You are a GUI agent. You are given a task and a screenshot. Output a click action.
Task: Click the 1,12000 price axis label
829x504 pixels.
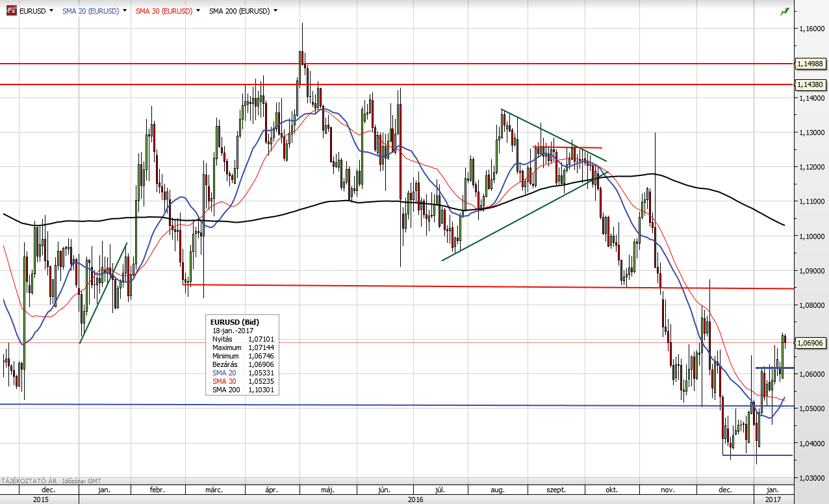pos(813,168)
